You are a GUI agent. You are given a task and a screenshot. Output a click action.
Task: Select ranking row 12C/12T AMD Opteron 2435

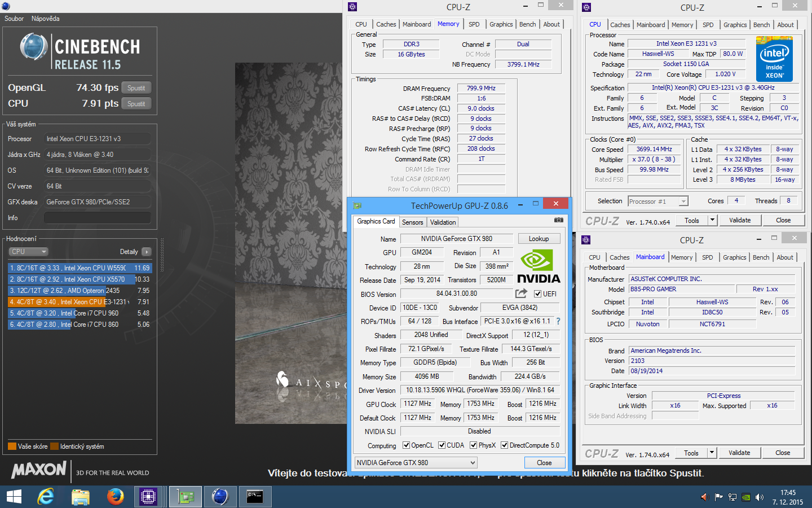click(80, 291)
